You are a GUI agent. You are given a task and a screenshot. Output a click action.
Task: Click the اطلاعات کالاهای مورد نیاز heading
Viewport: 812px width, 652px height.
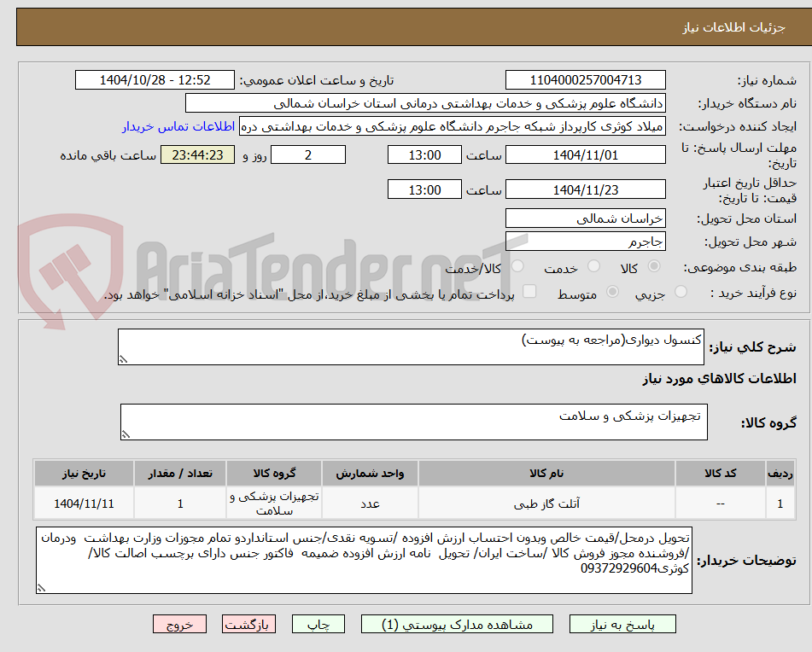pos(719,379)
